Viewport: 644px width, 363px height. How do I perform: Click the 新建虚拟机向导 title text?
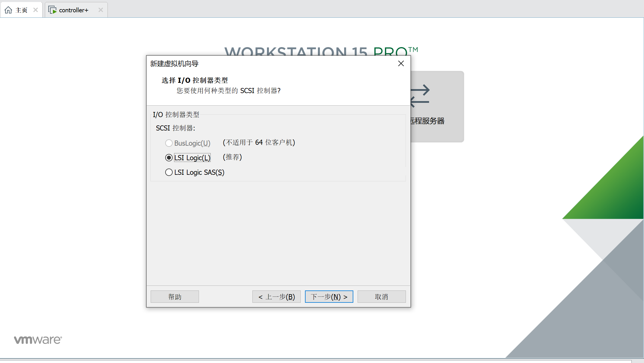[x=174, y=63]
